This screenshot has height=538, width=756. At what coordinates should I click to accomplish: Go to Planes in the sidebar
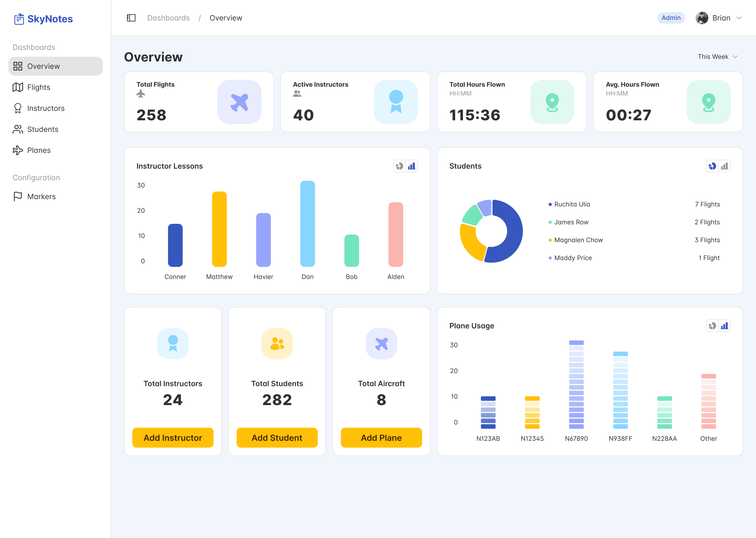tap(56, 151)
